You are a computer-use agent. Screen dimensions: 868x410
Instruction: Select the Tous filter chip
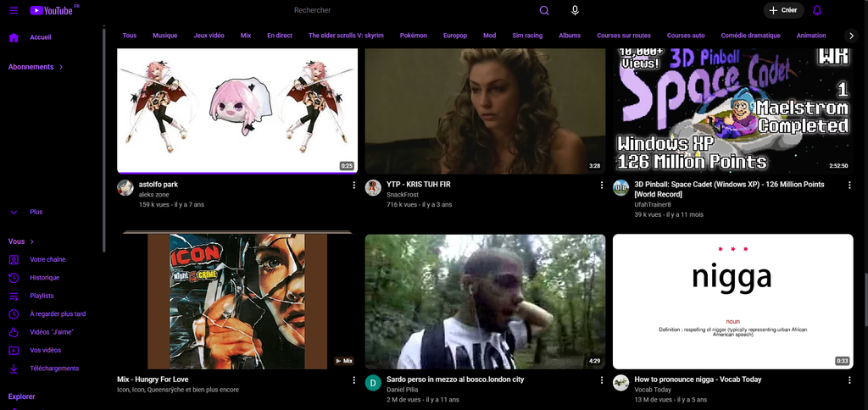pyautogui.click(x=130, y=36)
